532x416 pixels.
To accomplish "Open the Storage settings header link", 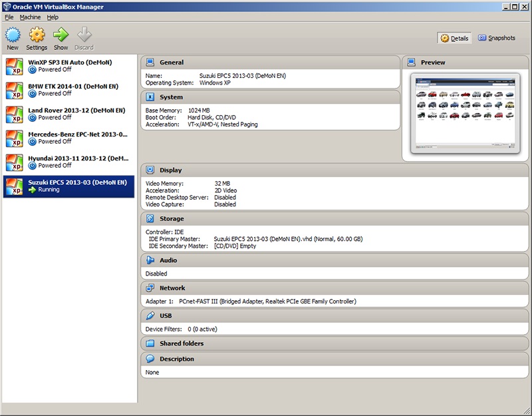I will (x=172, y=219).
